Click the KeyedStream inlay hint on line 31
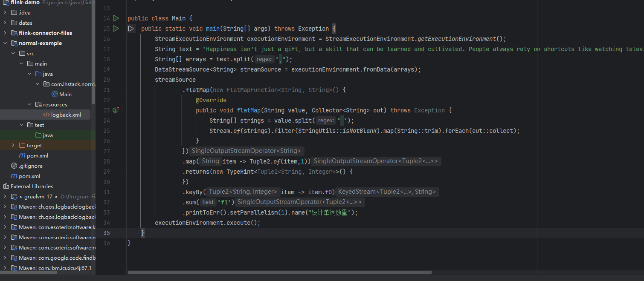Image resolution: width=644 pixels, height=281 pixels. 387,192
